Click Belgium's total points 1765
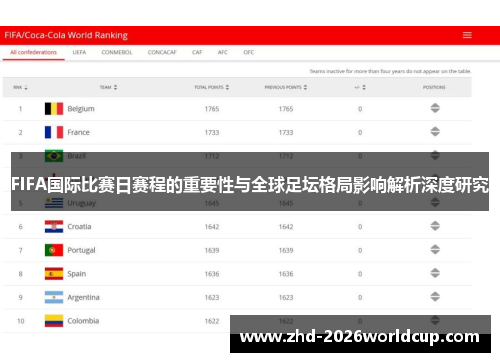Viewport: 500px width, 362px height. pos(212,109)
